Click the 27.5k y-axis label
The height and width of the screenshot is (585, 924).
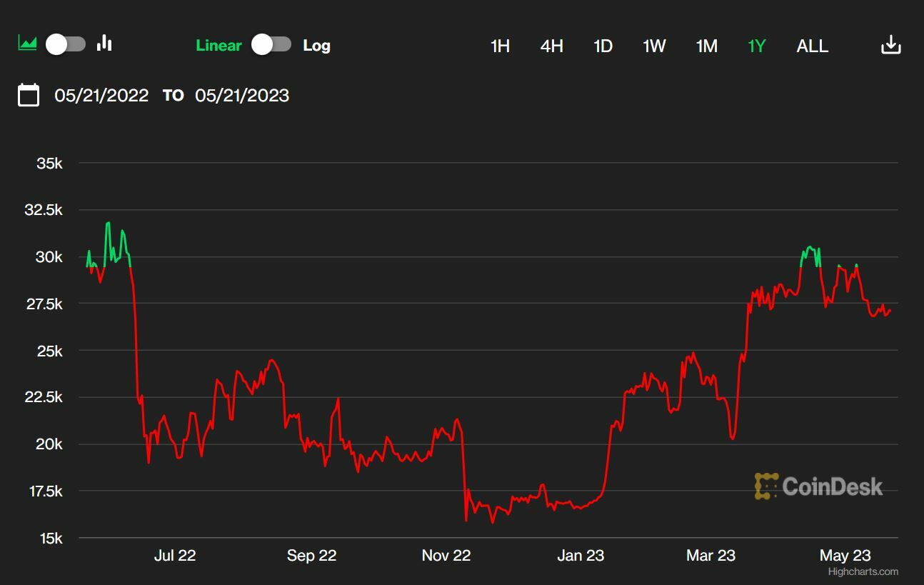coord(44,304)
